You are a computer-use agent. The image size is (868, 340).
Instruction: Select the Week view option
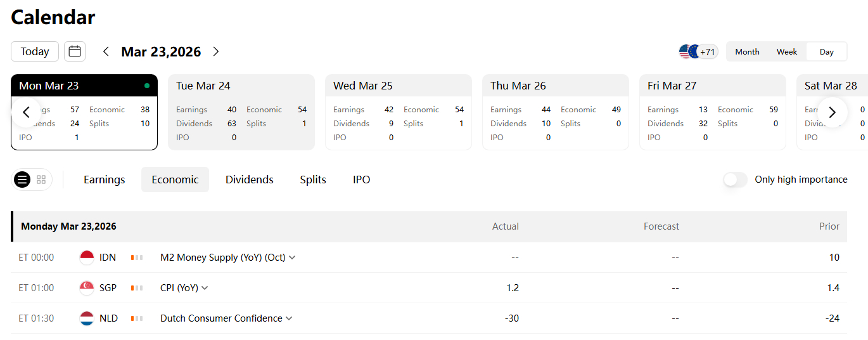pyautogui.click(x=787, y=52)
